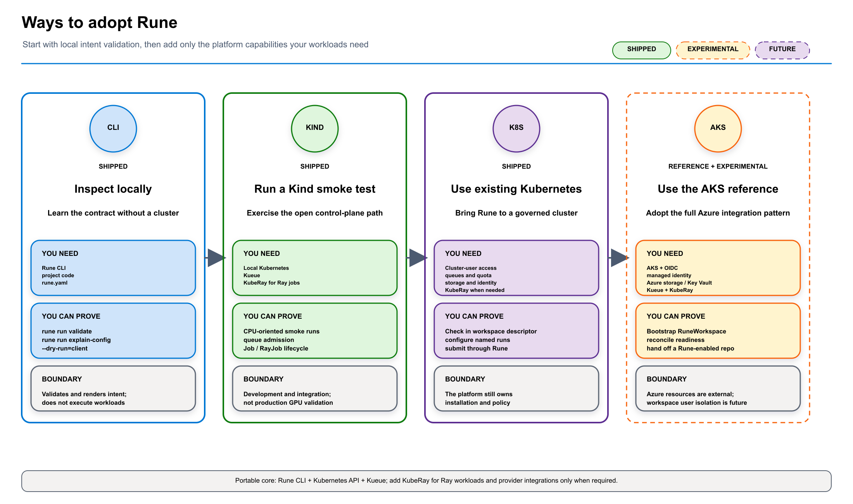Select the AKS column YOU NEED box
Image resolution: width=853 pixels, height=504 pixels.
(x=718, y=268)
